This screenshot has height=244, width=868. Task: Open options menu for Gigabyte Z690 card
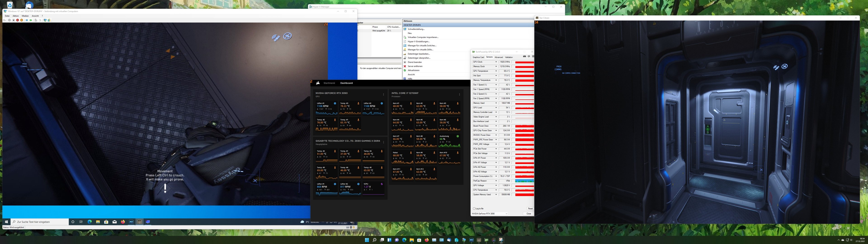(x=383, y=142)
